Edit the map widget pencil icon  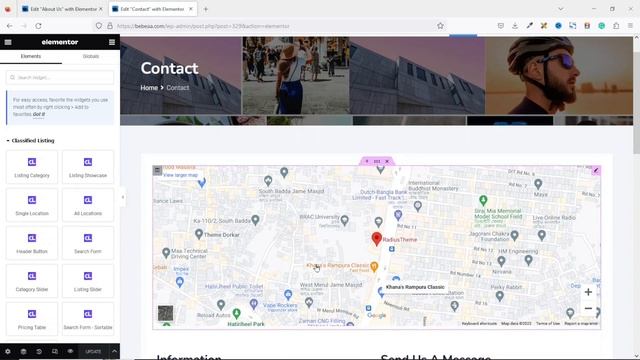pos(596,171)
